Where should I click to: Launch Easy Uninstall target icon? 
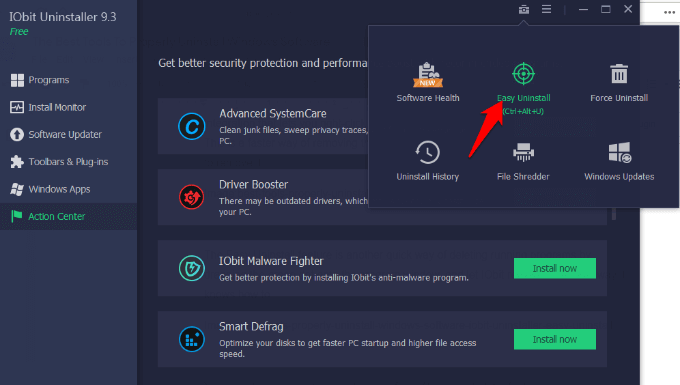(523, 74)
